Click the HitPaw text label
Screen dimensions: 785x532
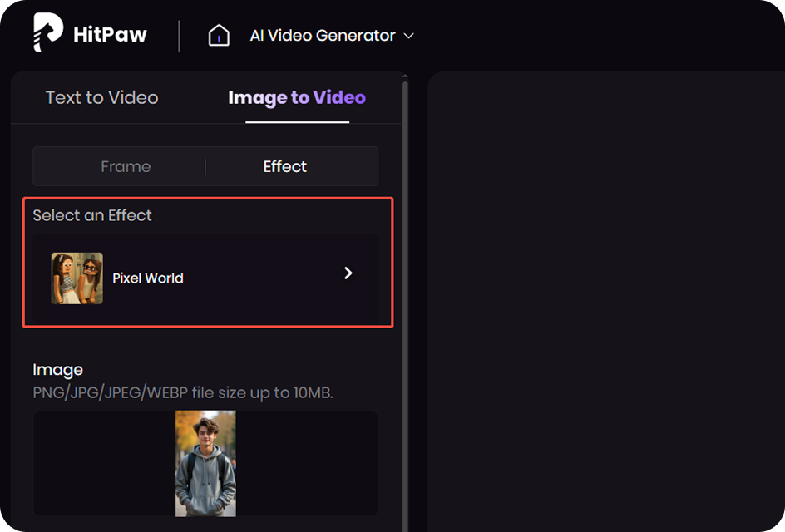pos(109,34)
